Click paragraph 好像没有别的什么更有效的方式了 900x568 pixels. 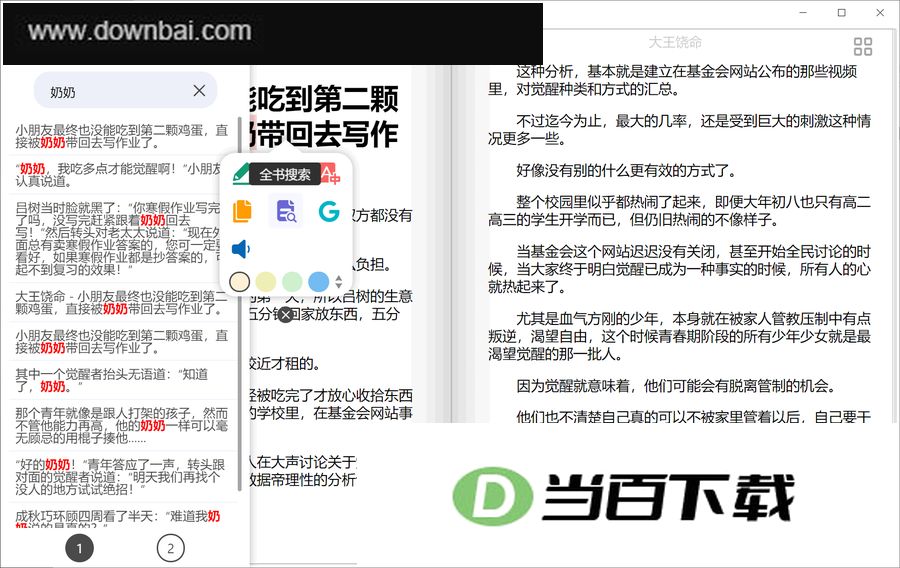pyautogui.click(x=626, y=170)
